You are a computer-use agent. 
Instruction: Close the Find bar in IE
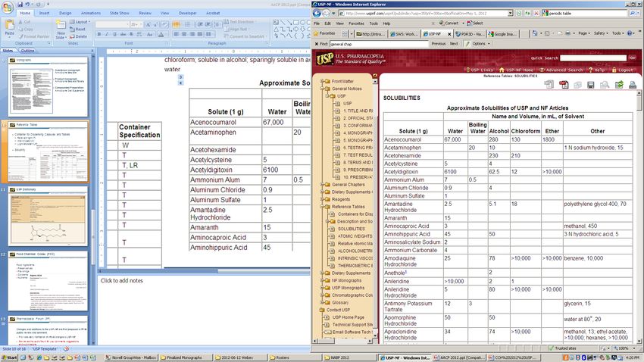coord(316,44)
